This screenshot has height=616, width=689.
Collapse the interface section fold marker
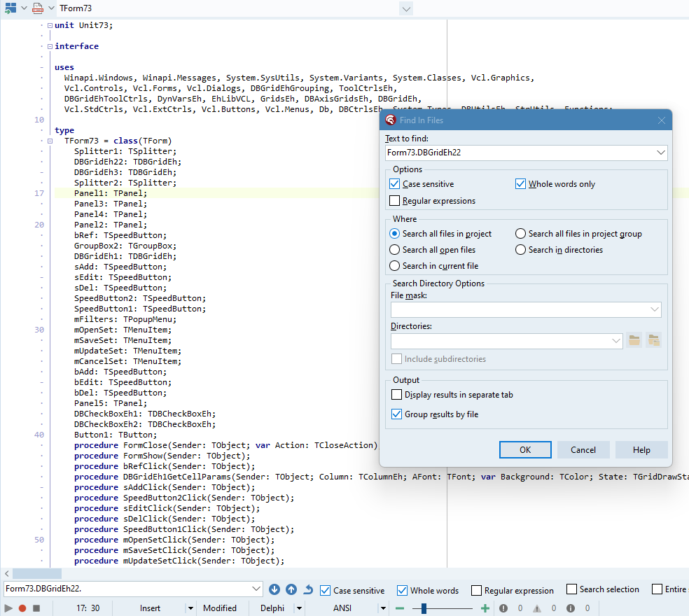50,46
